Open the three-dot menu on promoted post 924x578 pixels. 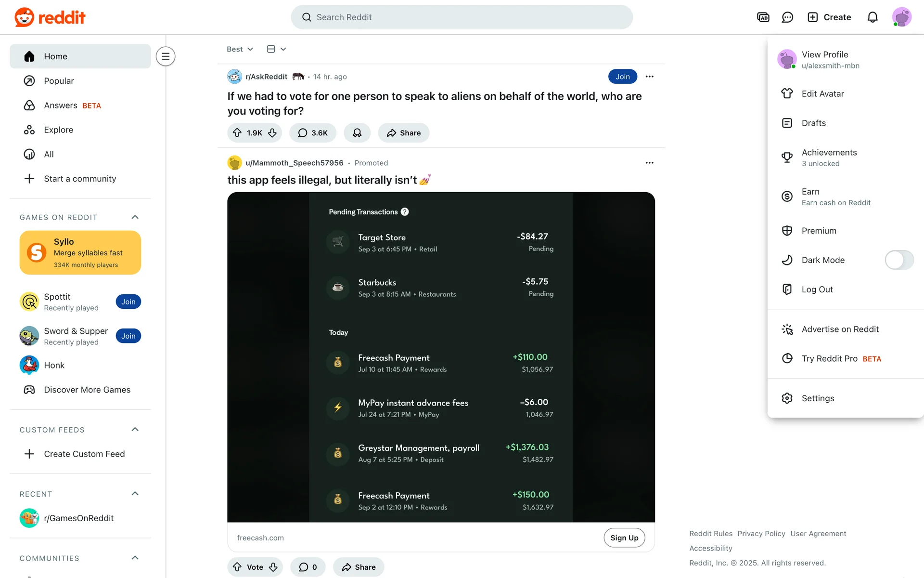tap(649, 163)
